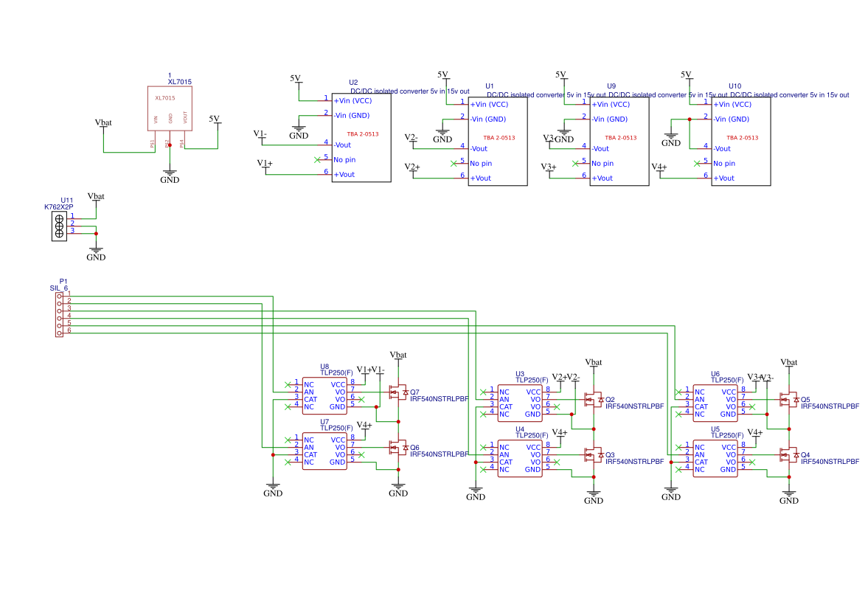Image resolution: width=868 pixels, height=610 pixels.
Task: Click the Q7 MOSFET symbol
Action: (x=399, y=392)
